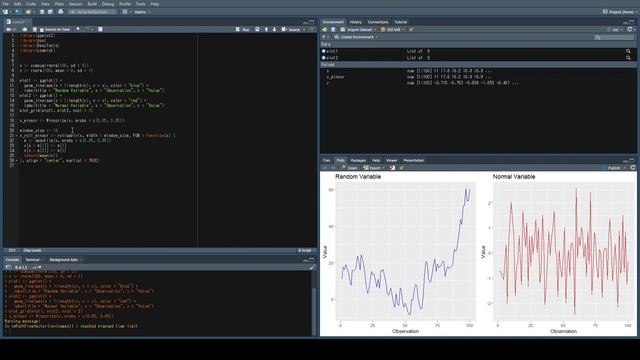This screenshot has width=640, height=360.
Task: Collapse function fold arrow at line 21
Action: 16,136
